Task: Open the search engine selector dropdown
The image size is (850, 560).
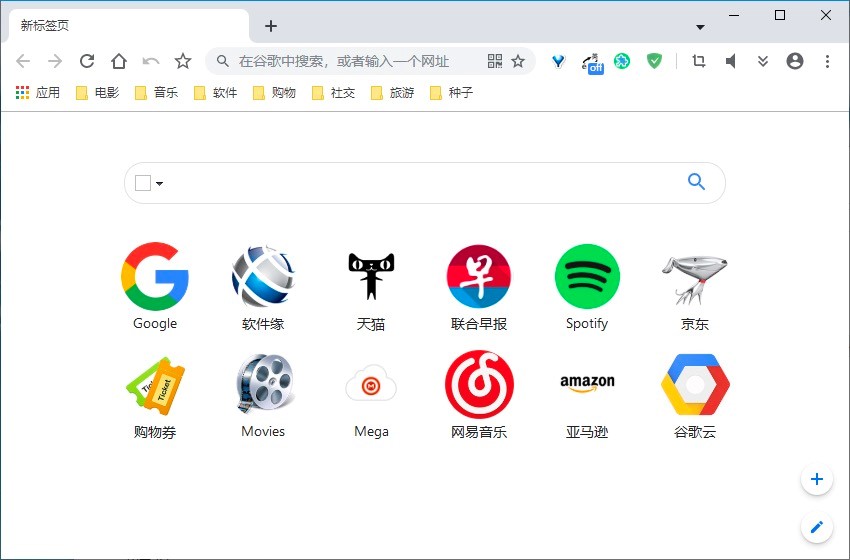Action: pos(149,183)
